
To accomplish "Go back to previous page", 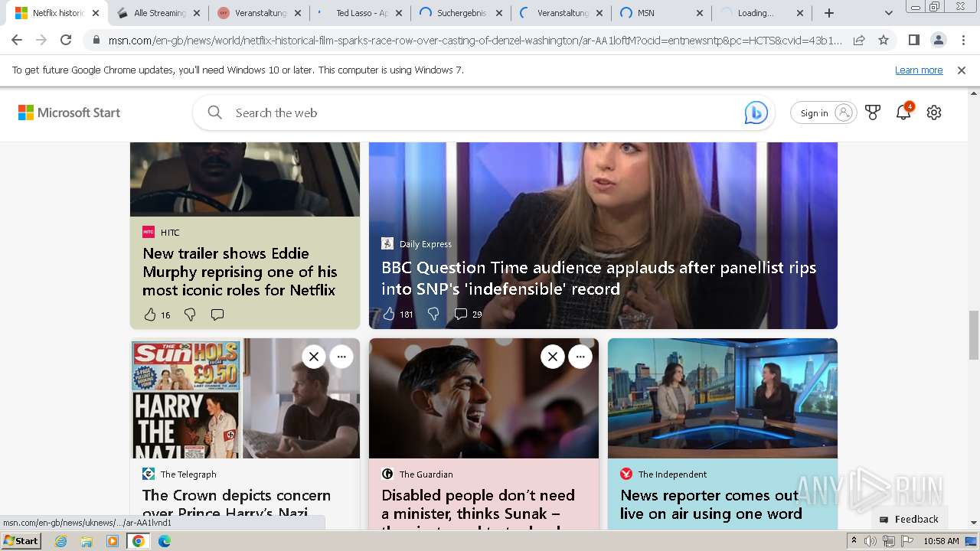I will 17,40.
